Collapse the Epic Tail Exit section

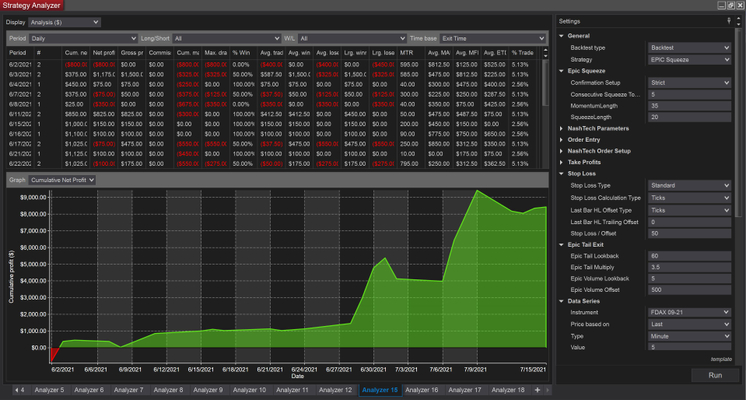pos(561,244)
